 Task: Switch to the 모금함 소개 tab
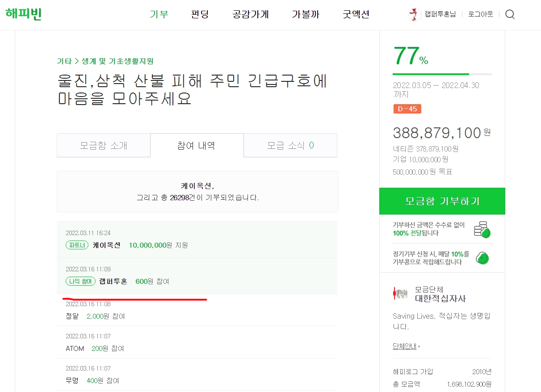(104, 145)
